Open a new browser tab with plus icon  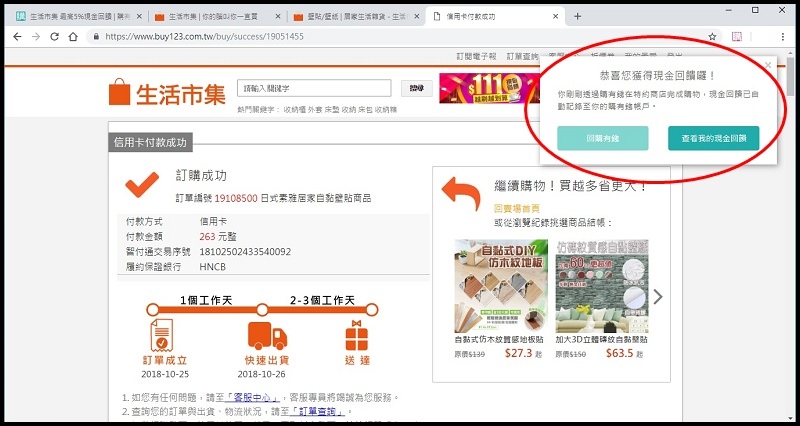point(577,16)
